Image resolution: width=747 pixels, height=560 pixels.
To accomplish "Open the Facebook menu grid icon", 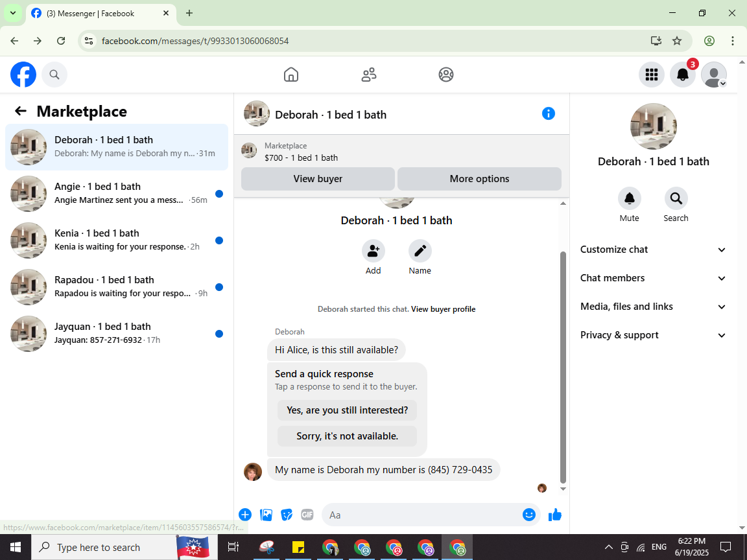I will point(651,75).
